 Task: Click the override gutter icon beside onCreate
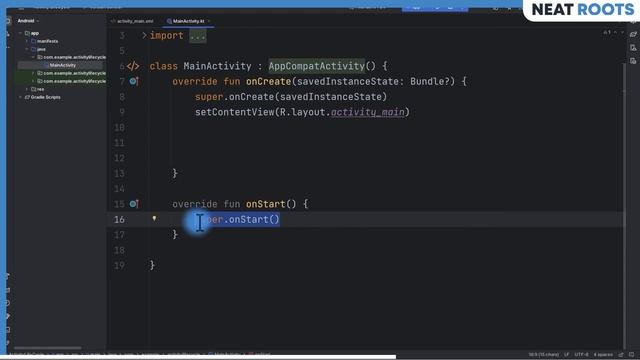point(134,81)
